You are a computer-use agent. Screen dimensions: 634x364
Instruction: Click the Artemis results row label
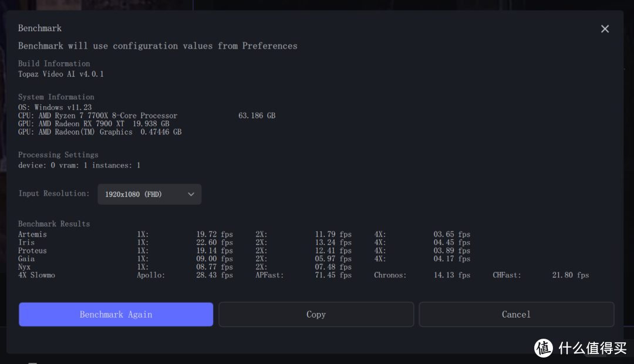(32, 234)
